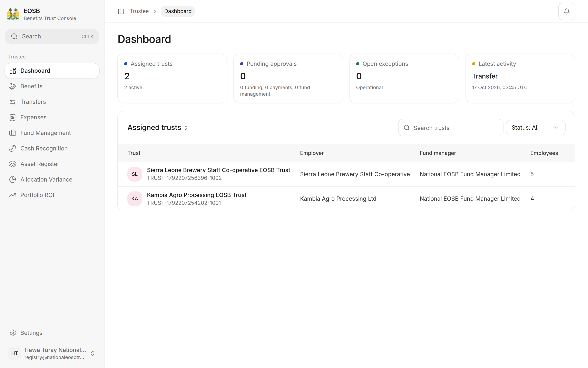This screenshot has height=368, width=588.
Task: Click the Latest activity Transfer card
Action: coord(520,79)
